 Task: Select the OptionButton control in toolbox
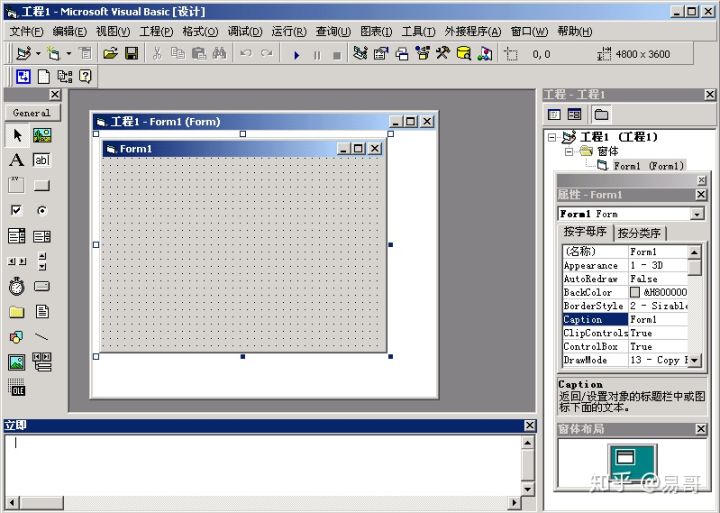(42, 211)
